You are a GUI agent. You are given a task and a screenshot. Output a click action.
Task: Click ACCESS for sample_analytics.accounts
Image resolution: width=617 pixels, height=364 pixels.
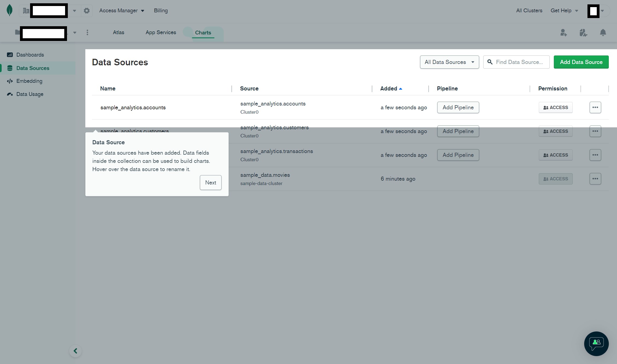click(x=555, y=107)
